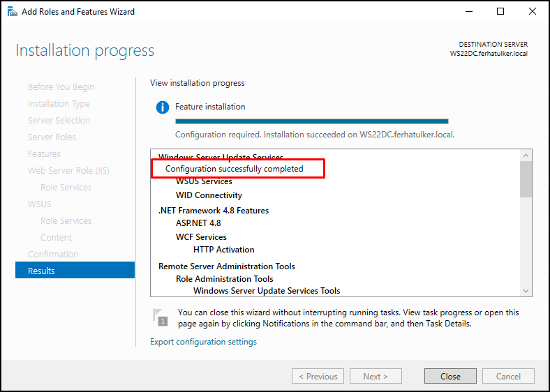The image size is (550, 392).
Task: Click .NET Framework 4.8 Features entry
Action: tap(214, 211)
